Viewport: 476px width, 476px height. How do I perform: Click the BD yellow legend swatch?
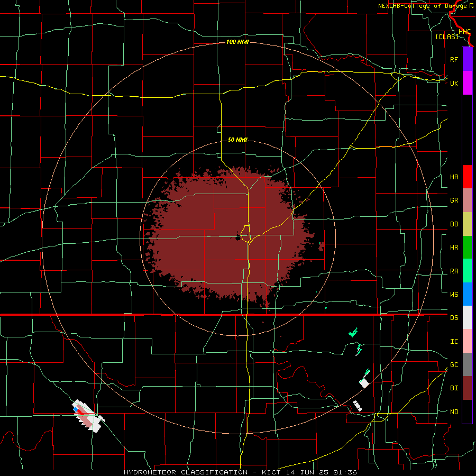[467, 224]
